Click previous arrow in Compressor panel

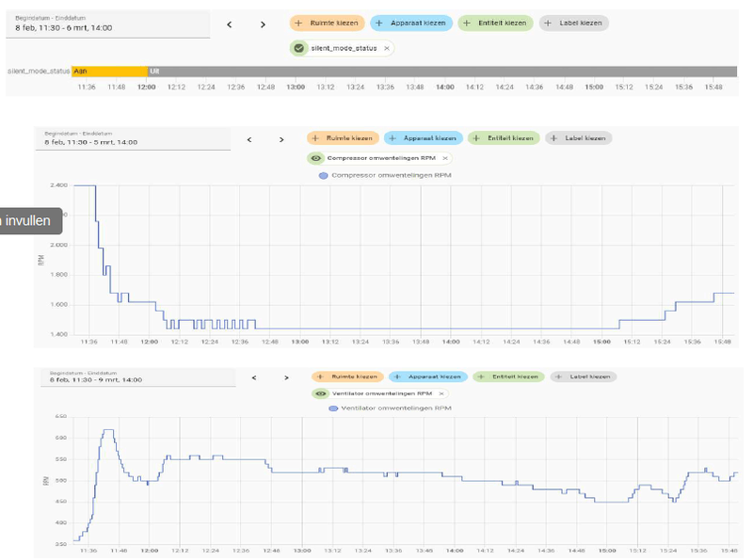point(249,139)
